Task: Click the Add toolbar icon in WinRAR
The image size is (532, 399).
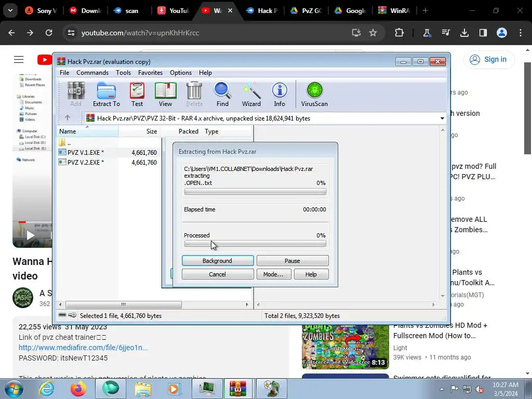Action: pyautogui.click(x=76, y=95)
